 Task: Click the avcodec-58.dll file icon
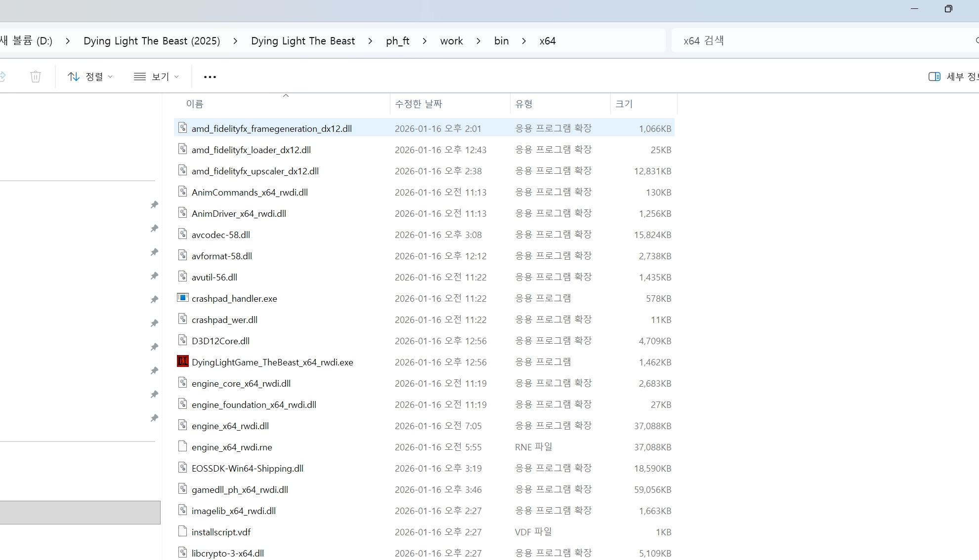coord(183,234)
